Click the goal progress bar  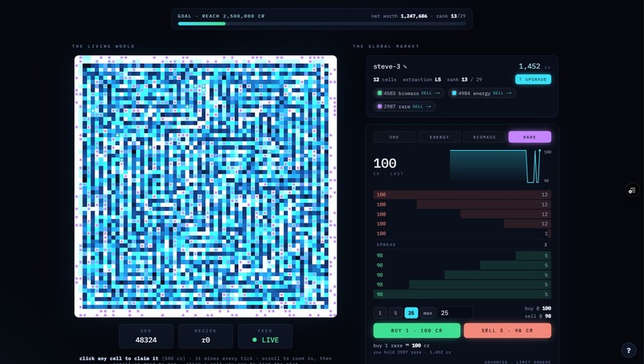(x=322, y=24)
